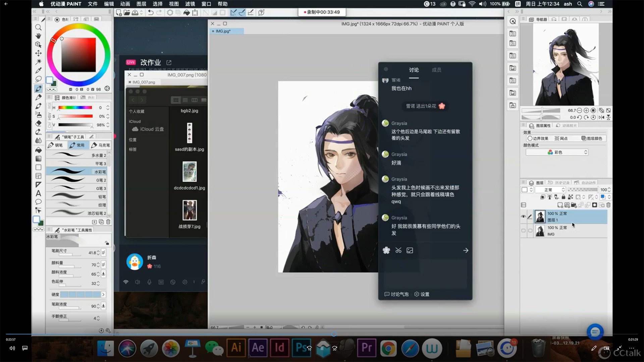Open the 滤镜 menu in menu bar

[190, 4]
